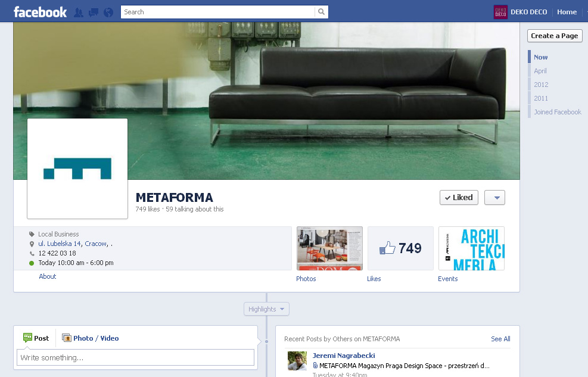
Task: Click 'Recent Posts by Others on METAFORMA' heading
Action: [x=342, y=339]
